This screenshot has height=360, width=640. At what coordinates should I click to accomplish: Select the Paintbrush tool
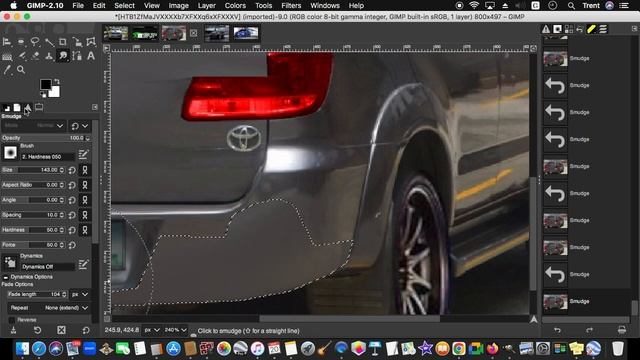point(21,56)
